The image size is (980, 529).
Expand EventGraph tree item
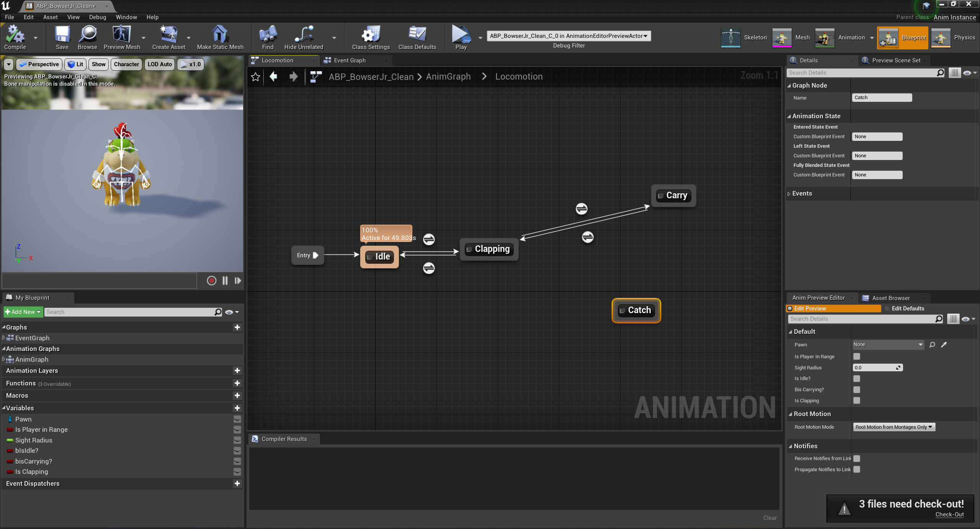click(x=3, y=338)
